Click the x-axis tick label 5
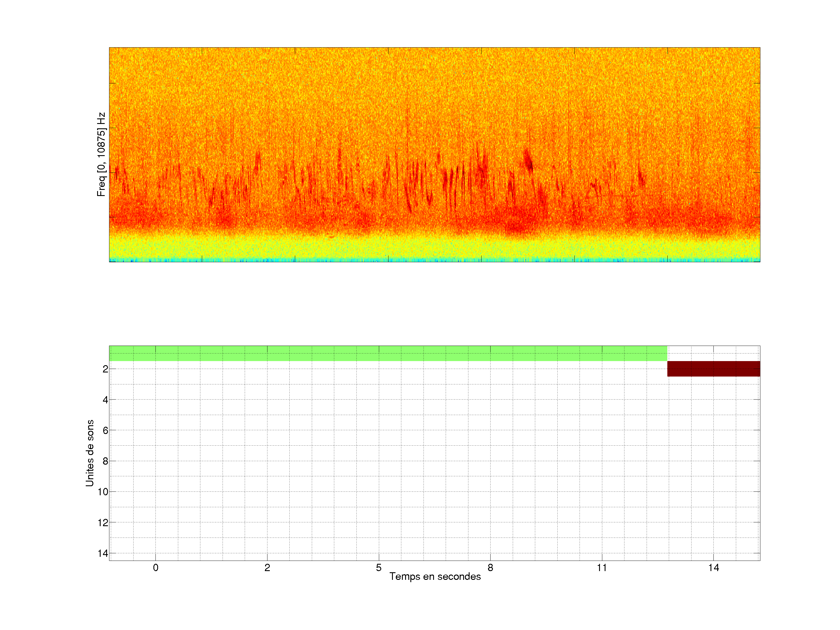This screenshot has width=840, height=630. point(379,568)
